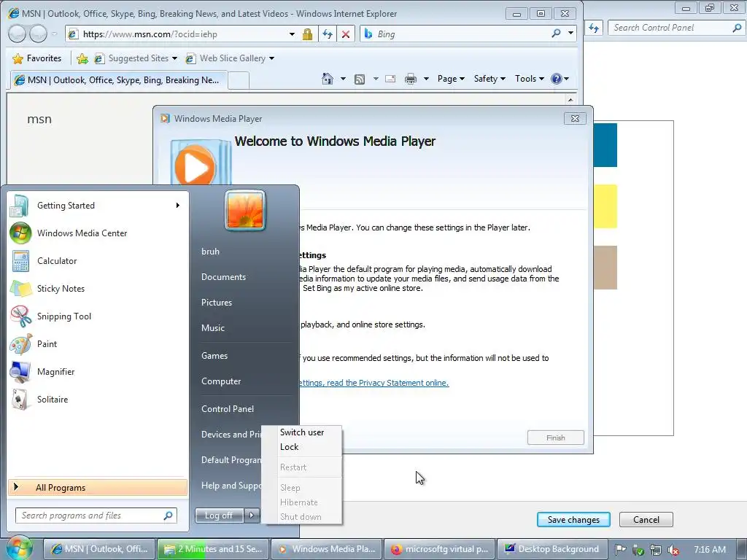Image resolution: width=747 pixels, height=560 pixels.
Task: Open a new blank IE tab
Action: point(239,80)
